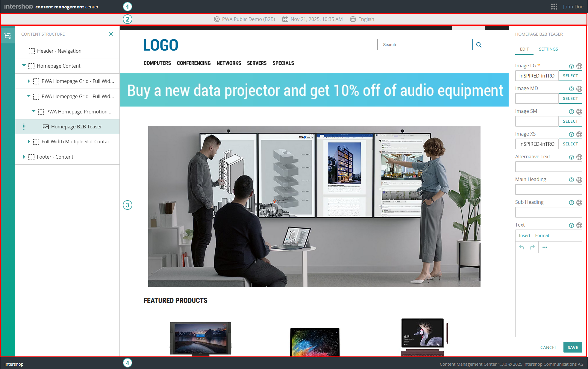The width and height of the screenshot is (588, 369).
Task: Click the help icon next to Alternative Text
Action: [571, 157]
